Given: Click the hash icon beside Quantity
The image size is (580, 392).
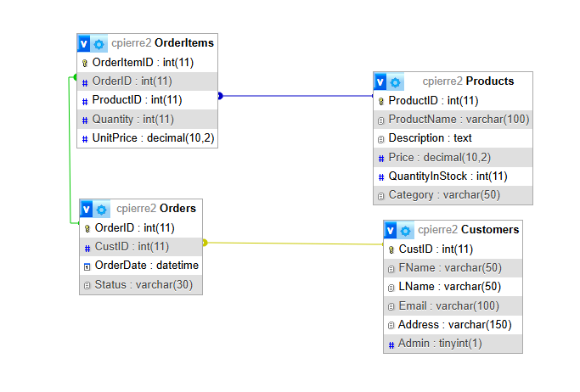Looking at the screenshot, I should pyautogui.click(x=85, y=120).
